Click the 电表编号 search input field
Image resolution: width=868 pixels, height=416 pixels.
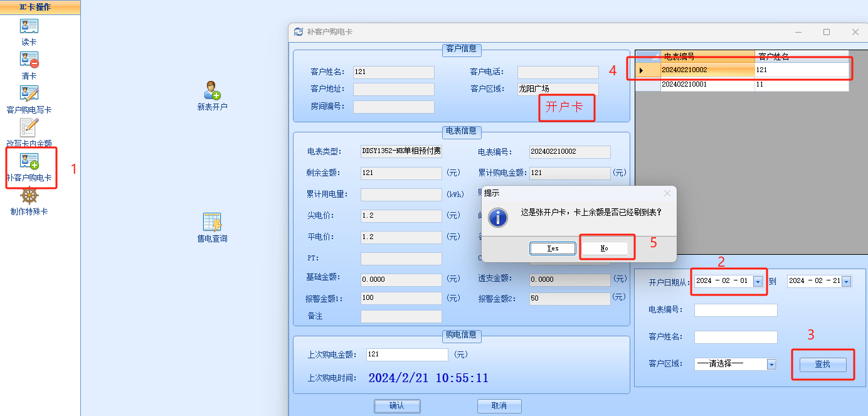736,311
